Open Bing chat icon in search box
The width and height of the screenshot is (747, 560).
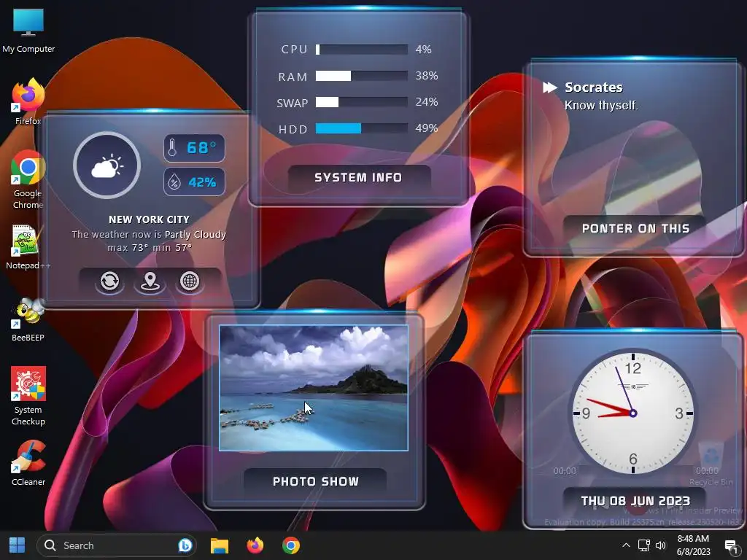point(185,545)
